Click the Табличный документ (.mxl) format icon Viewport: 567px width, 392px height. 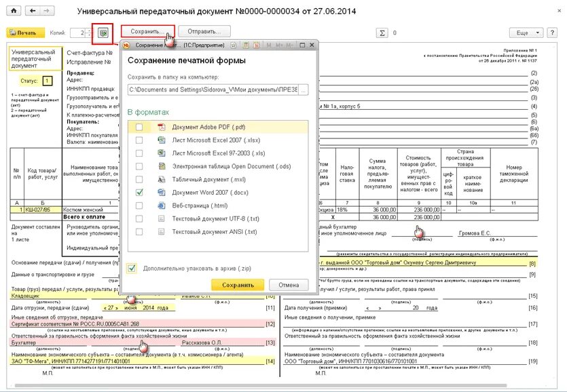pyautogui.click(x=162, y=179)
